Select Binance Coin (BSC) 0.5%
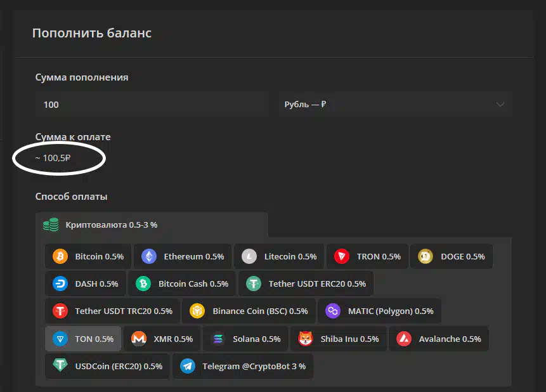The width and height of the screenshot is (546, 392). tap(249, 311)
